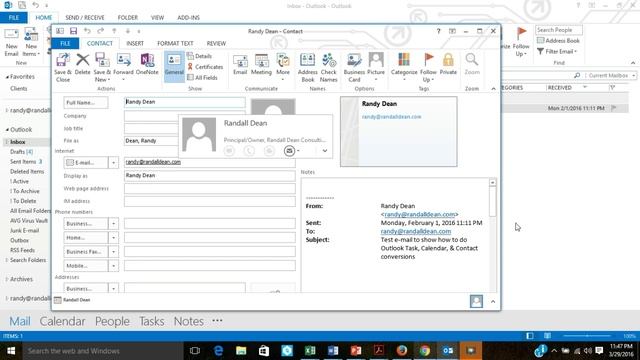Click Save & Close in contact ribbon

coord(62,67)
